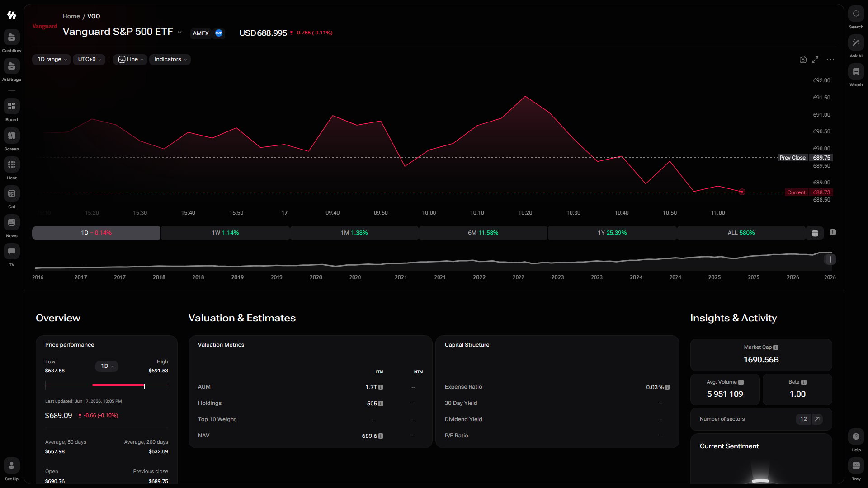Image resolution: width=868 pixels, height=488 pixels.
Task: Click the LTM column header
Action: point(379,372)
